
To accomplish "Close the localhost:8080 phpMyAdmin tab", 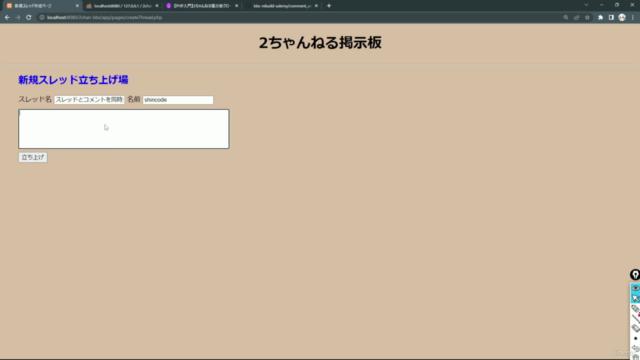I will coord(157,6).
